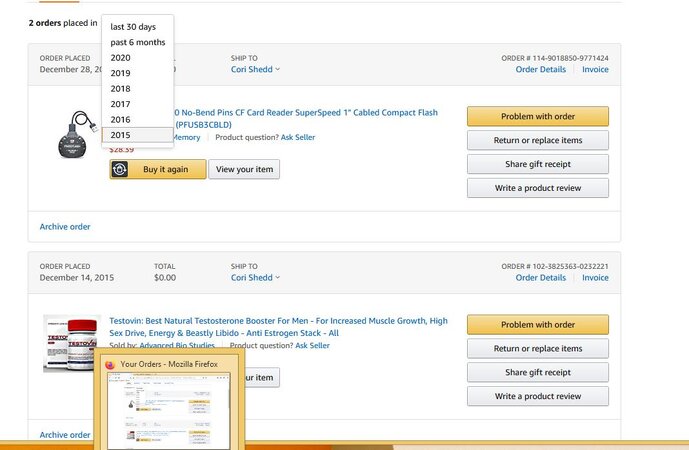This screenshot has height=450, width=689.
Task: Open 'Your Orders - Mozilla Firefox' window preview thumbnail
Action: pyautogui.click(x=169, y=411)
